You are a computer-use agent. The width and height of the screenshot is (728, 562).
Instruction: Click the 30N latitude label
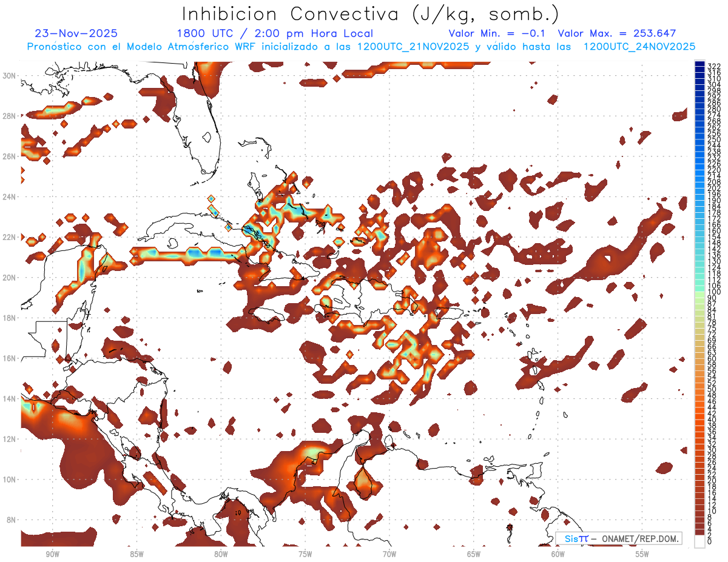click(9, 75)
